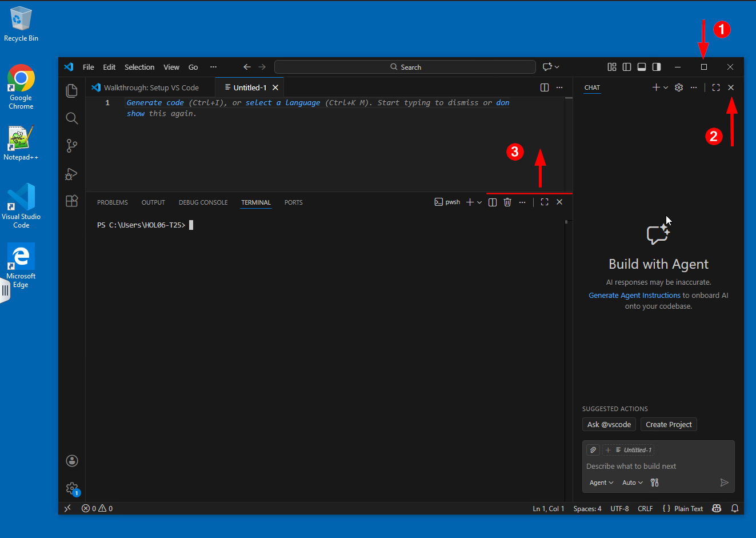
Task: Open the Source Control view
Action: (71, 146)
